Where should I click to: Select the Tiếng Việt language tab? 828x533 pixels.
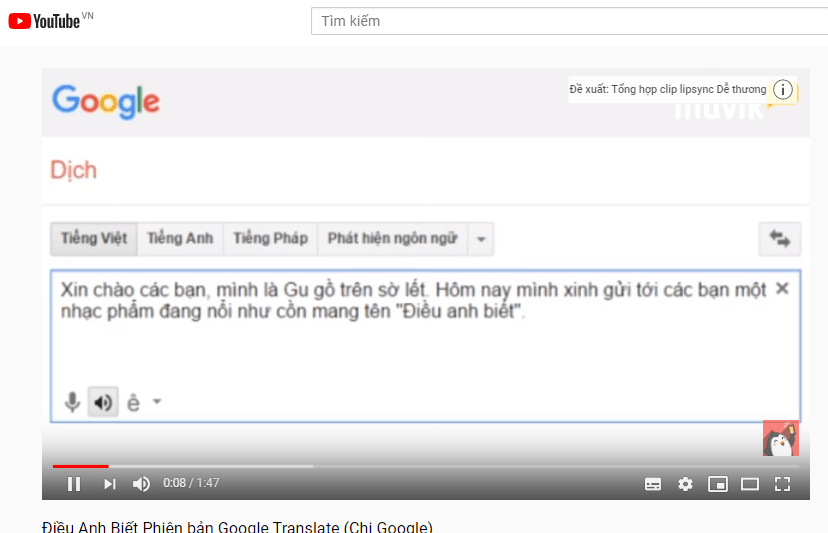[x=94, y=239]
